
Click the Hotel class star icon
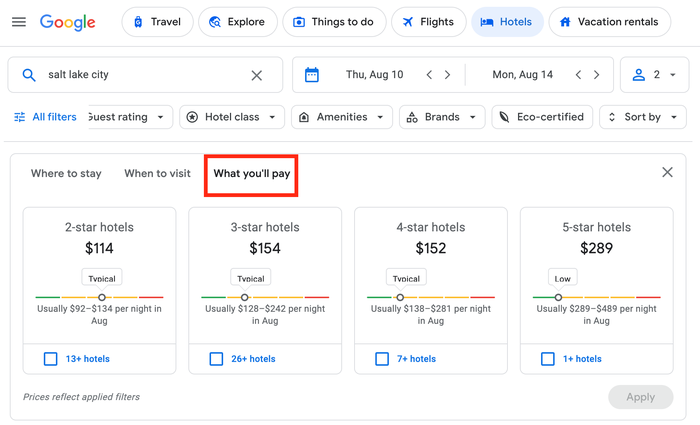click(192, 117)
